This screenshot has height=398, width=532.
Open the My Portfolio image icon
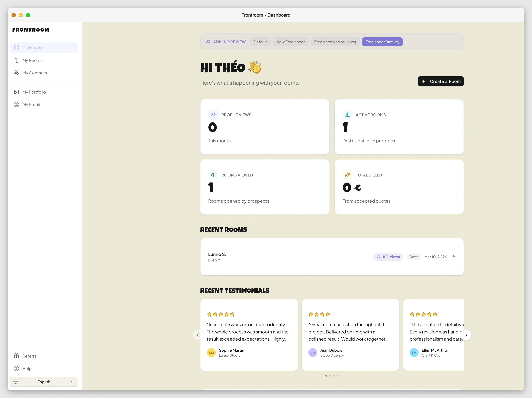[16, 92]
